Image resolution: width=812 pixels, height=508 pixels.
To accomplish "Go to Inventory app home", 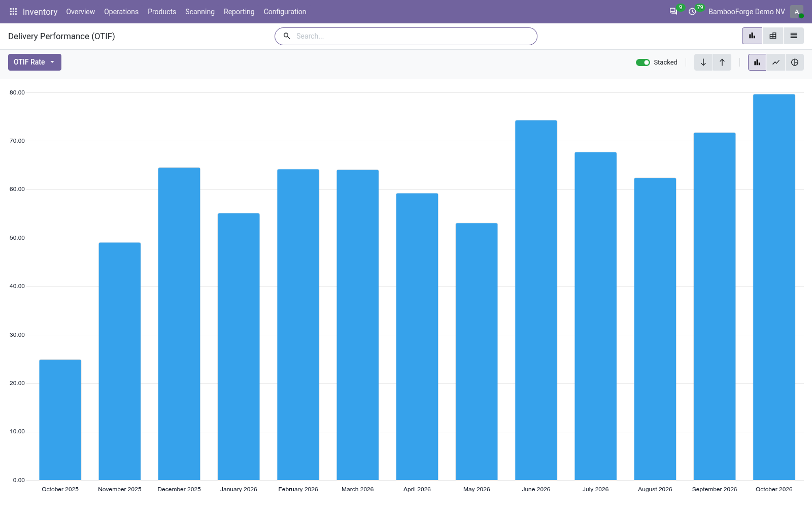I will [x=40, y=12].
